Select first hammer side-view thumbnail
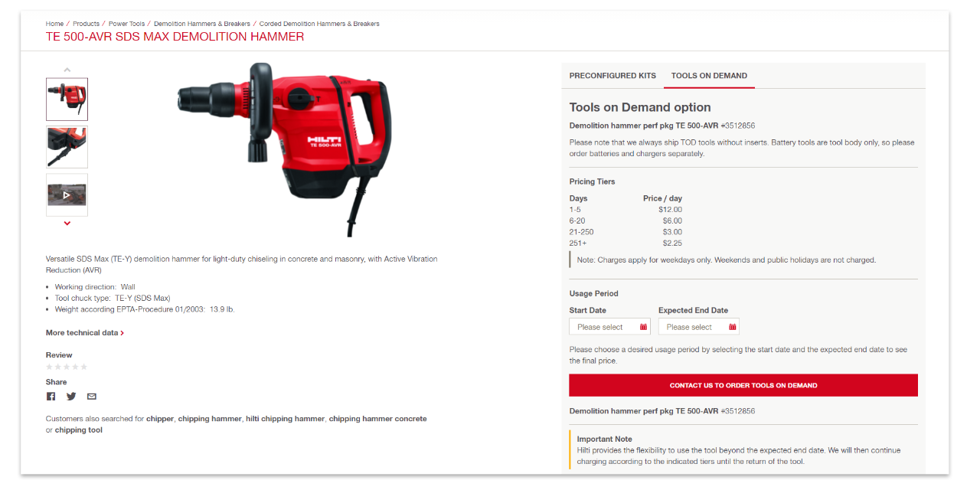 click(67, 100)
